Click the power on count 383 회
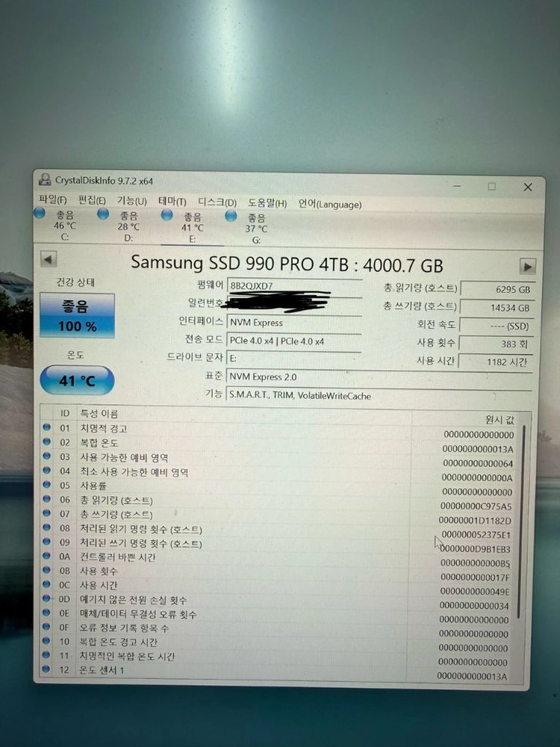Image resolution: width=560 pixels, height=747 pixels. click(497, 344)
